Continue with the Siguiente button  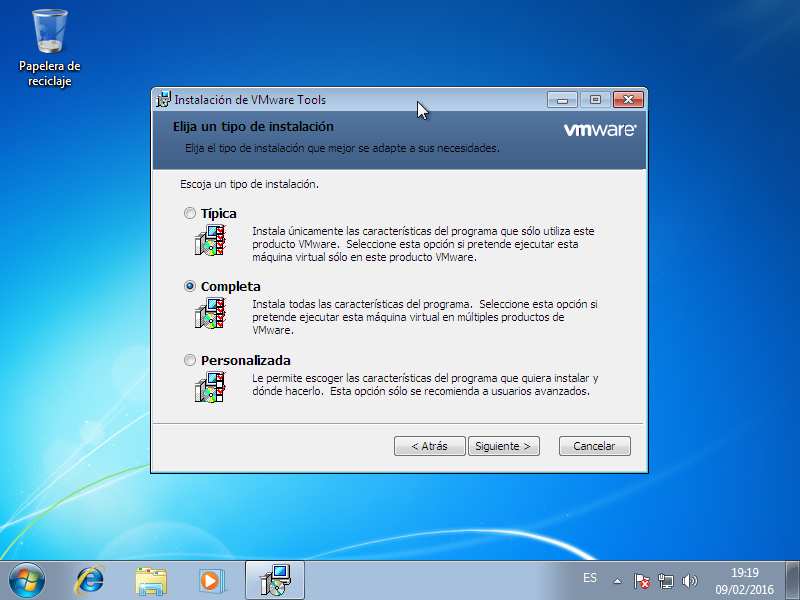pyautogui.click(x=504, y=446)
